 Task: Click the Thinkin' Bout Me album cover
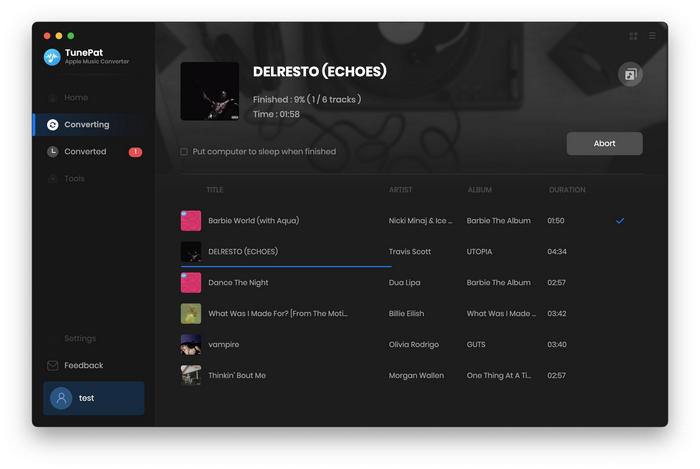click(191, 376)
